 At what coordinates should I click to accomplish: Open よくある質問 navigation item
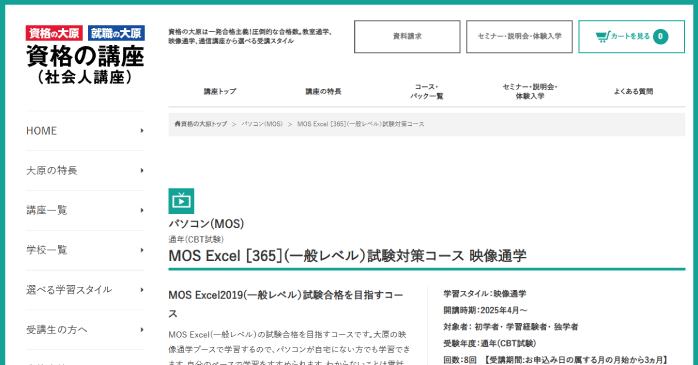pyautogui.click(x=633, y=91)
